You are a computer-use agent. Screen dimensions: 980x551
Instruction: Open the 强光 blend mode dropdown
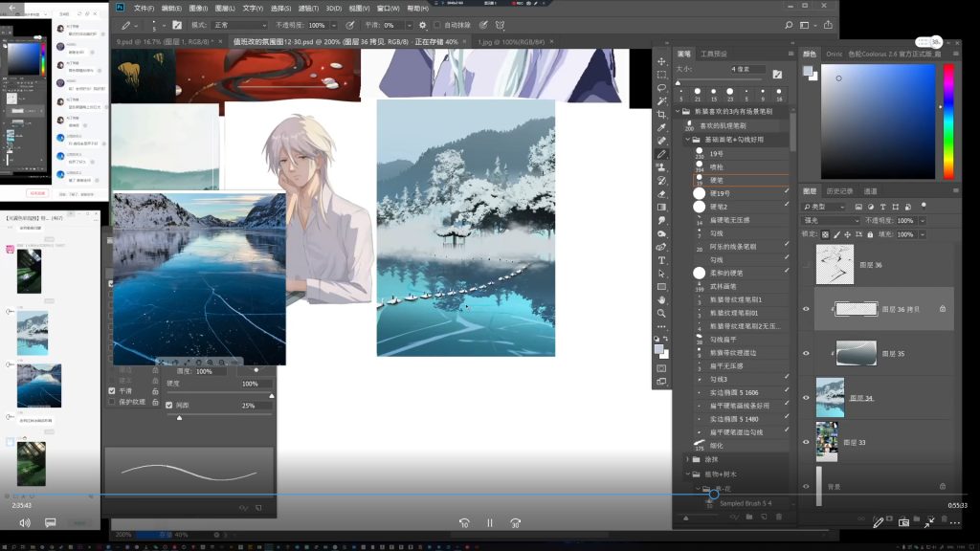[829, 220]
